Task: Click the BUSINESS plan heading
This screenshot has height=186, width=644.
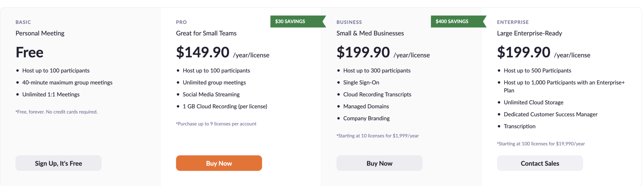Action: coord(349,22)
